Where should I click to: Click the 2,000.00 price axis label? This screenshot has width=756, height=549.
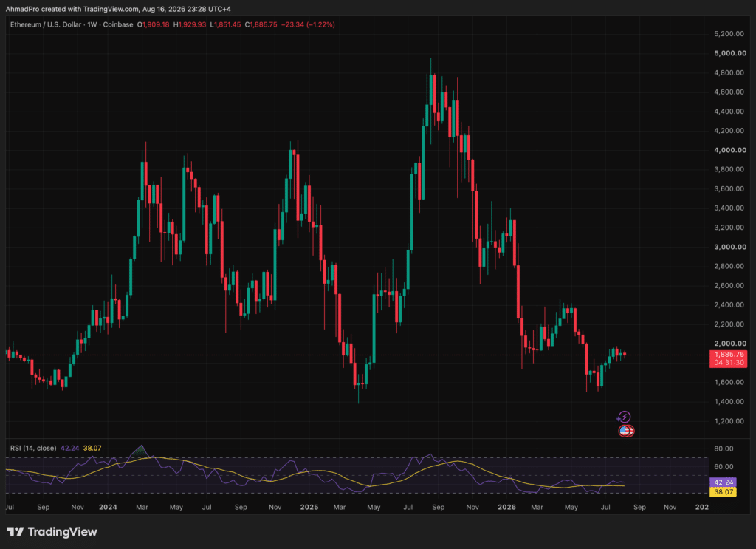coord(730,344)
